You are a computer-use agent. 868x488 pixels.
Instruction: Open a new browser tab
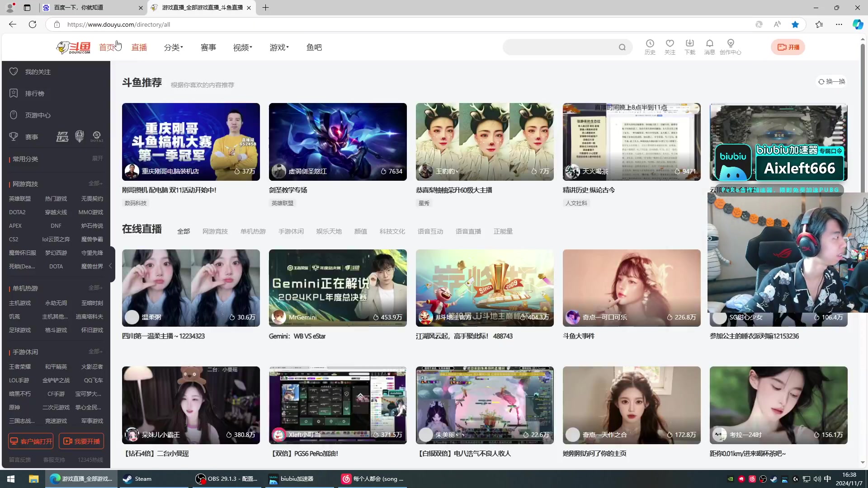tap(265, 8)
